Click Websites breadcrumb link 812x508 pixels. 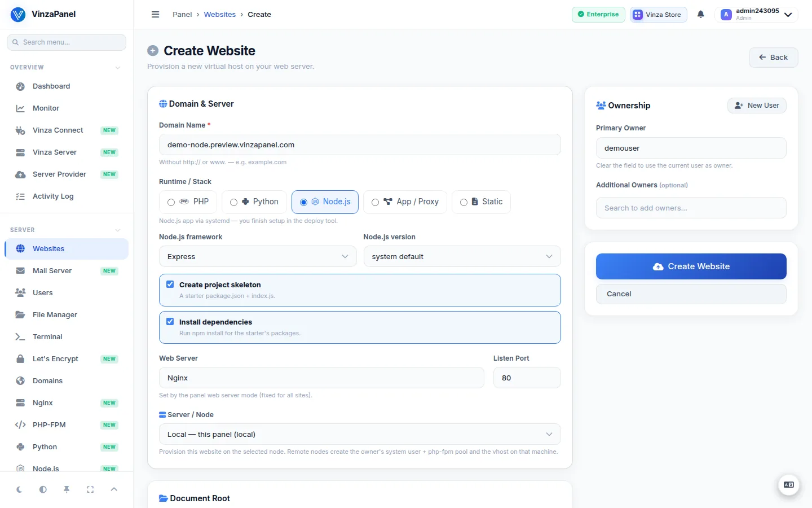(x=220, y=15)
